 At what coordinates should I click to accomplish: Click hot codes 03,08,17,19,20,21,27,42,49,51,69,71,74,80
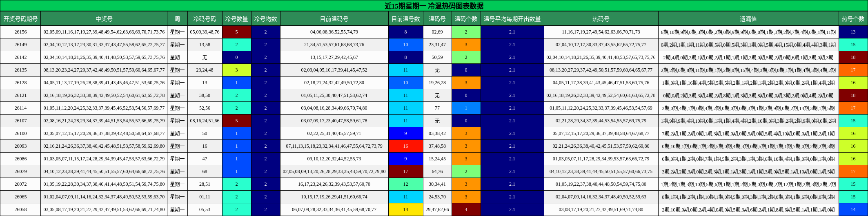coord(601,209)
